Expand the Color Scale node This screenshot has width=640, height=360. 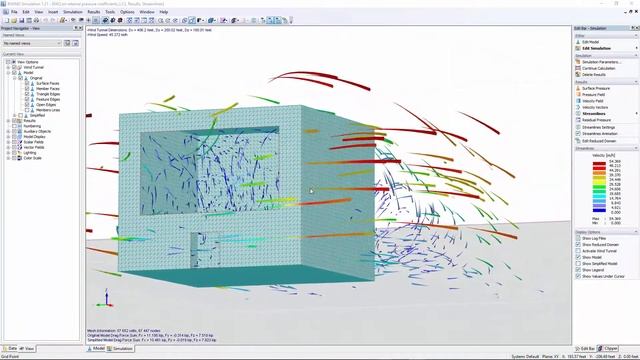[x=8, y=158]
